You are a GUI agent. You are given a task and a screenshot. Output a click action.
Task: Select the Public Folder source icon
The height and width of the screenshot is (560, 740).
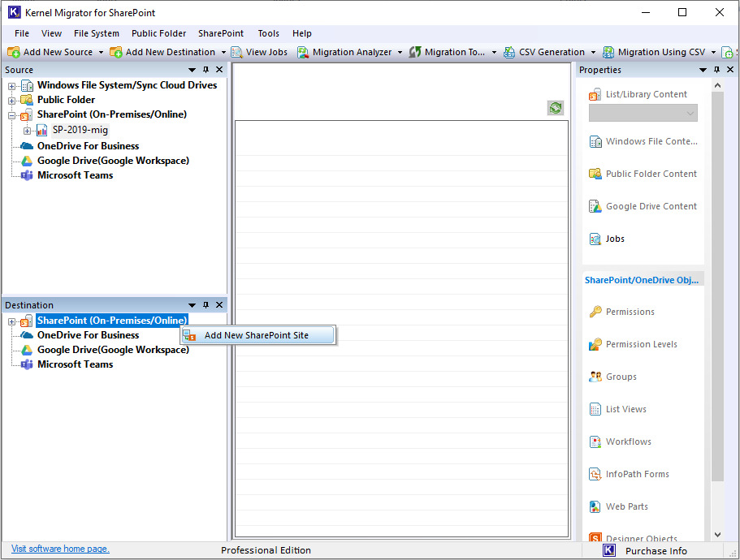click(28, 100)
